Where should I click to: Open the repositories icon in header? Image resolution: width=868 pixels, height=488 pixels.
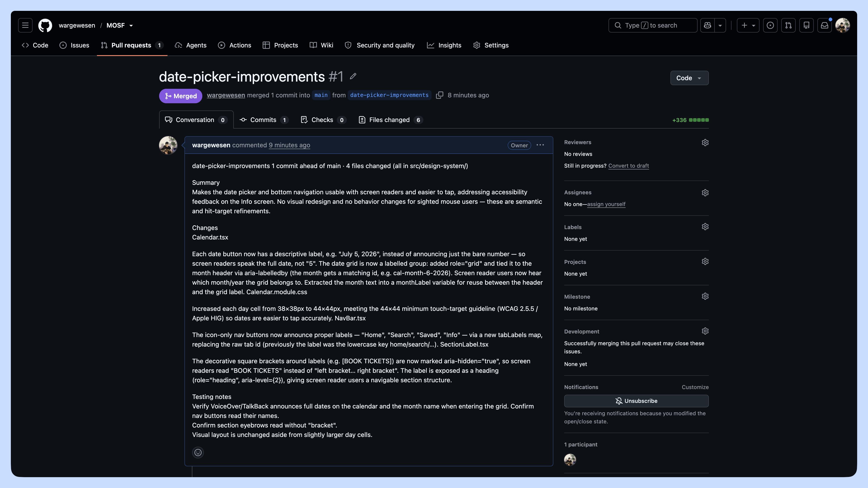pyautogui.click(x=806, y=25)
